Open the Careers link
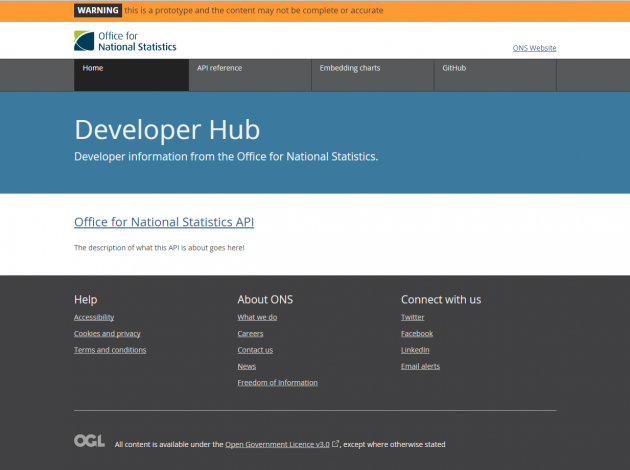Viewport: 630px width, 470px height. click(250, 334)
